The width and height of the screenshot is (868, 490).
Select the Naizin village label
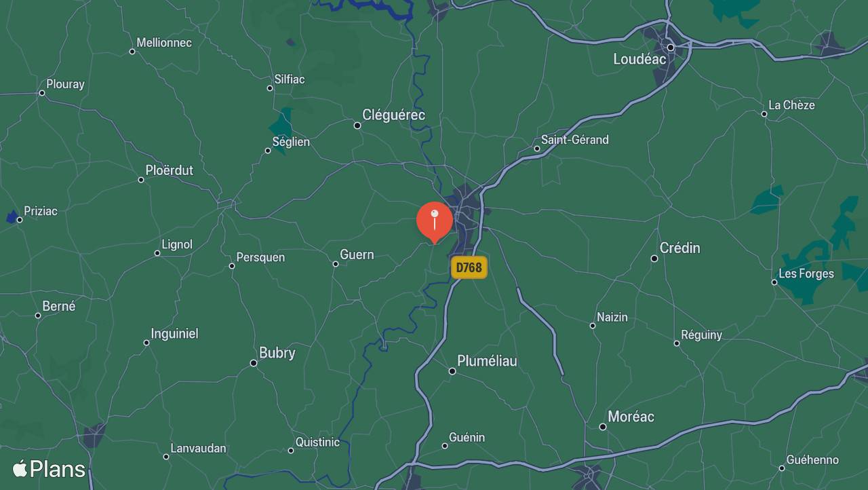[612, 317]
